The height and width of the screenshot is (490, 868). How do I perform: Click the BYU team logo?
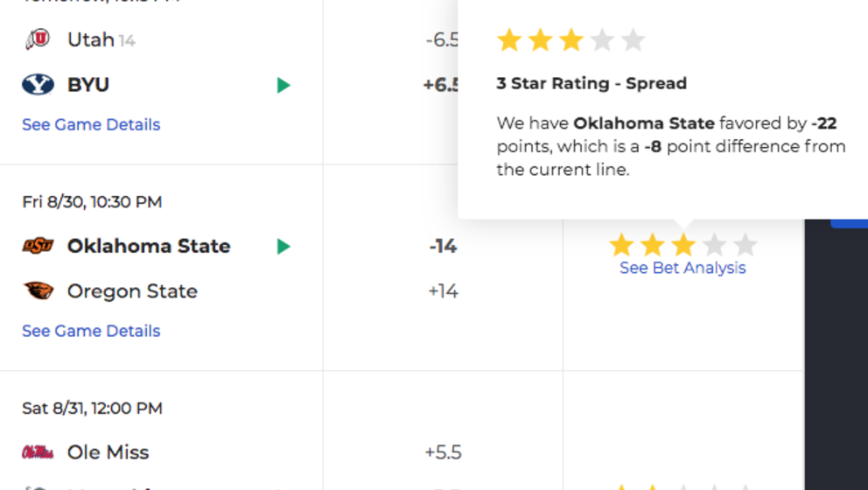(38, 85)
